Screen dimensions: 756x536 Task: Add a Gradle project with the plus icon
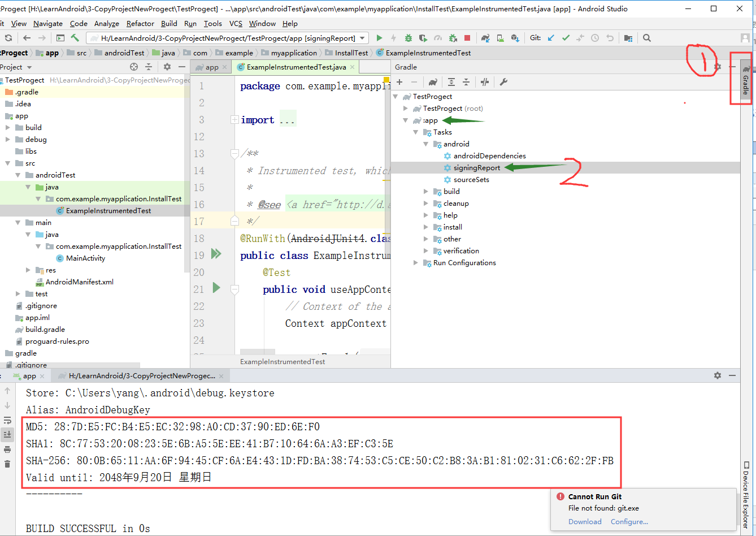[x=399, y=82]
